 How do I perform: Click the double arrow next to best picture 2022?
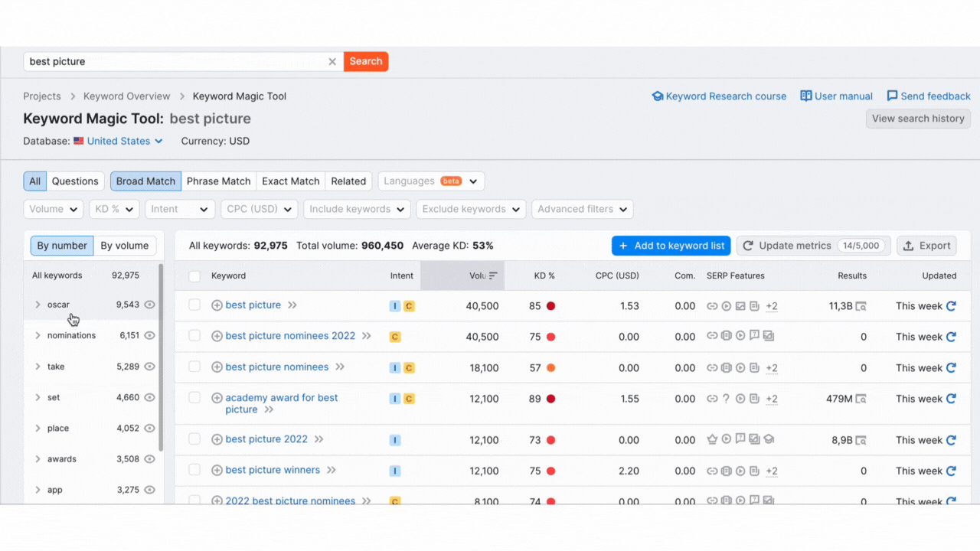319,439
